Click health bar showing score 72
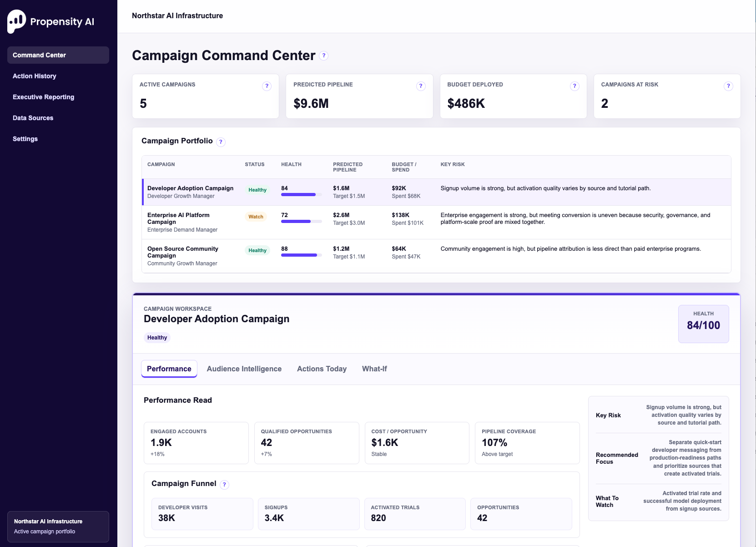 click(302, 222)
